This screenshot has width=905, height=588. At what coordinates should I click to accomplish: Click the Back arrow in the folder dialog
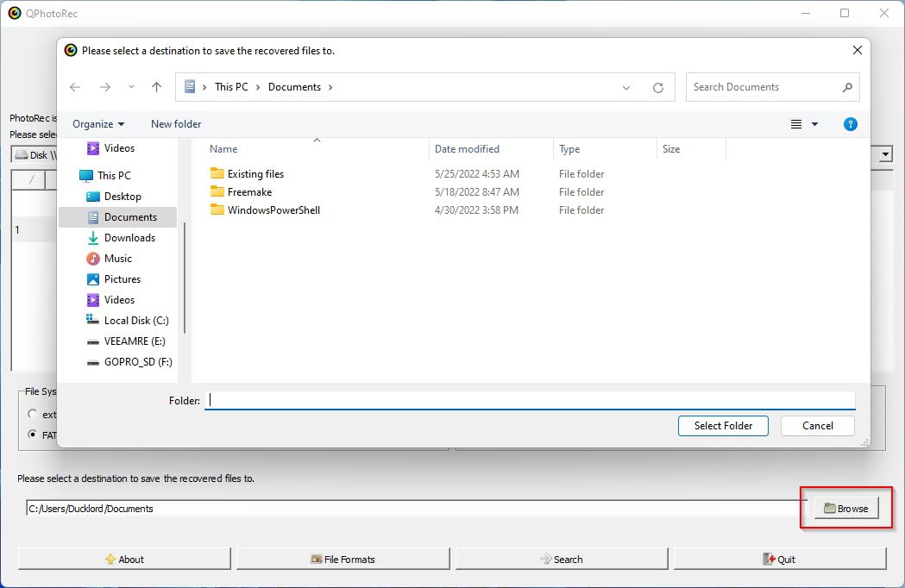pyautogui.click(x=75, y=87)
